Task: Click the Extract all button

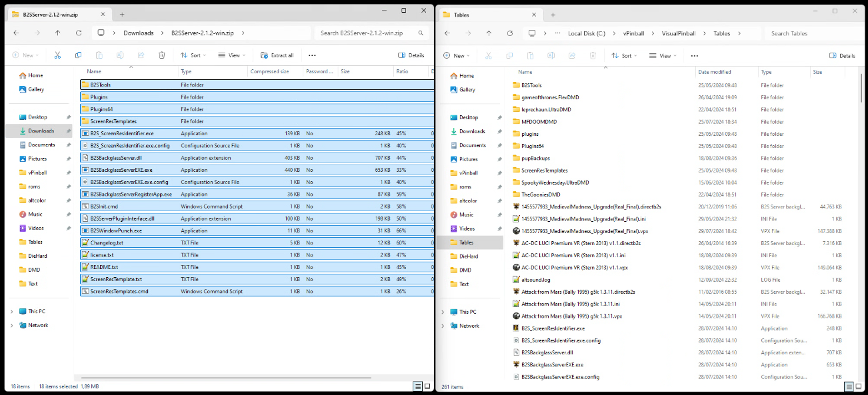Action: 277,55
